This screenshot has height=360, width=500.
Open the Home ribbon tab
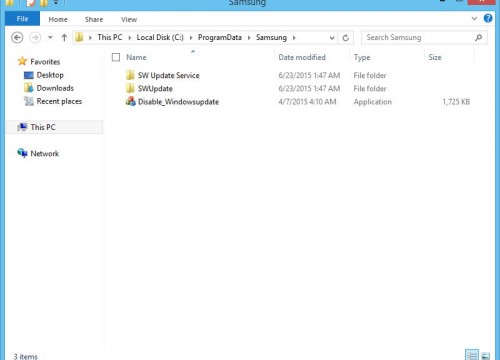point(58,19)
